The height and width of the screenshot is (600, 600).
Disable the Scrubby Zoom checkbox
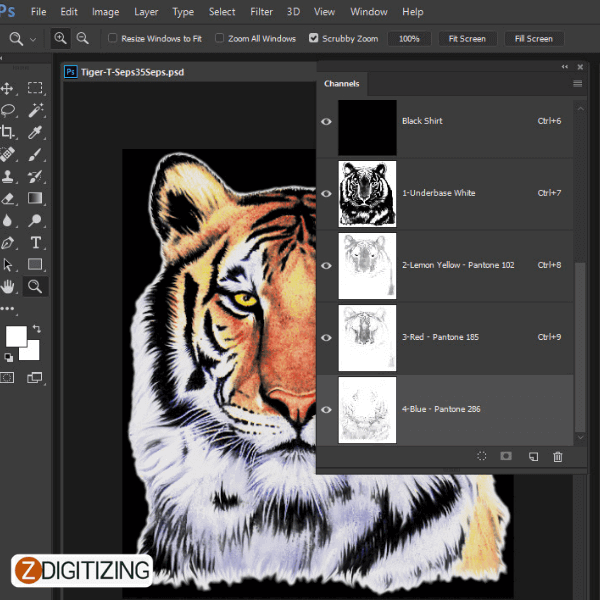point(313,38)
